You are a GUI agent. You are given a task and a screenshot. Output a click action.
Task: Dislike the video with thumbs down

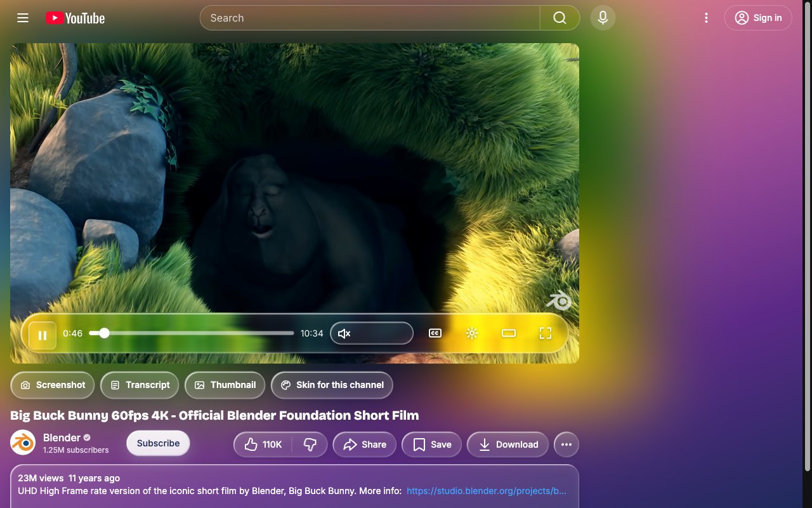(x=310, y=444)
